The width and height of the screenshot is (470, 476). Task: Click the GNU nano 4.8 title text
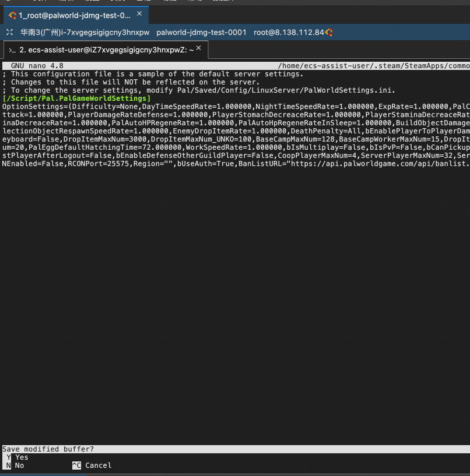tap(37, 66)
